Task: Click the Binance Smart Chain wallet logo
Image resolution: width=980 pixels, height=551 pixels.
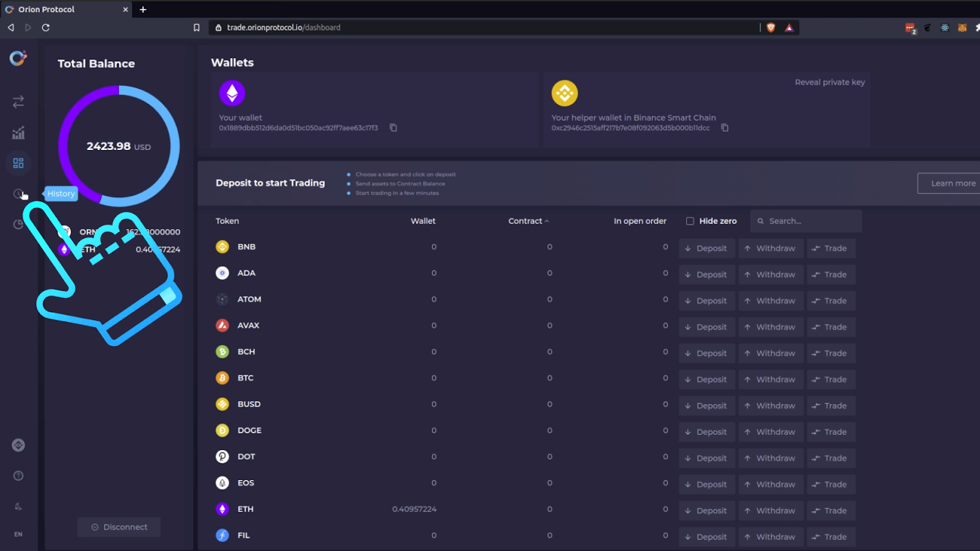Action: coord(565,93)
